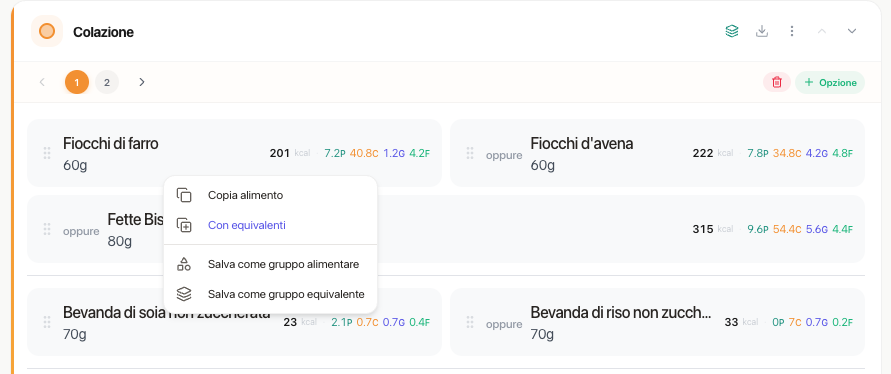Image resolution: width=891 pixels, height=374 pixels.
Task: Collapse Colazione using the down chevron
Action: tap(852, 31)
